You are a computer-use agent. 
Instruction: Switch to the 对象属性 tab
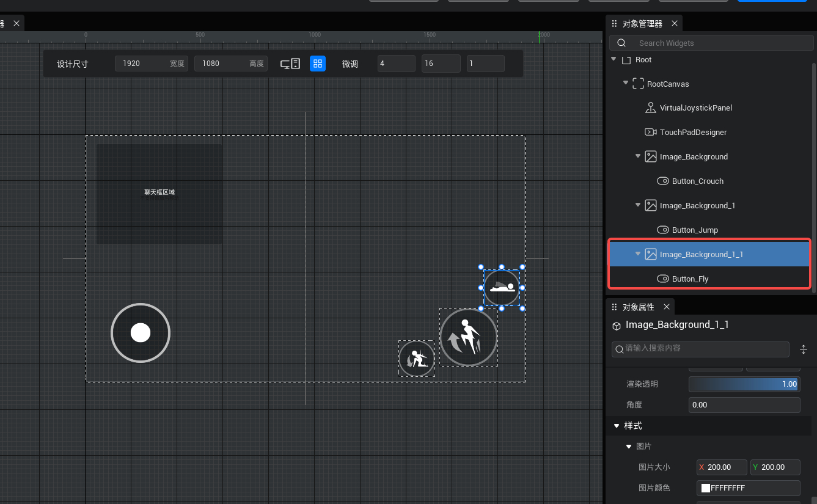[639, 307]
